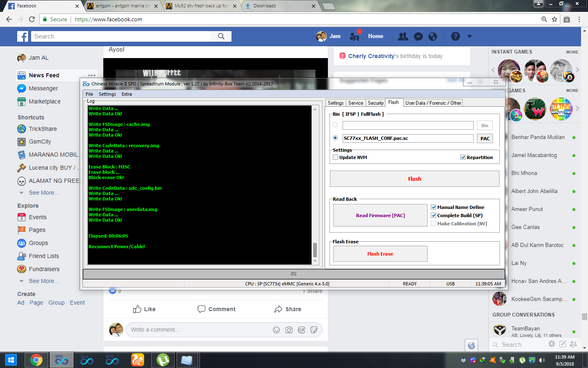Open Friend Requests icon in Facebook header
Screen dimensions: 588x368
click(403, 36)
